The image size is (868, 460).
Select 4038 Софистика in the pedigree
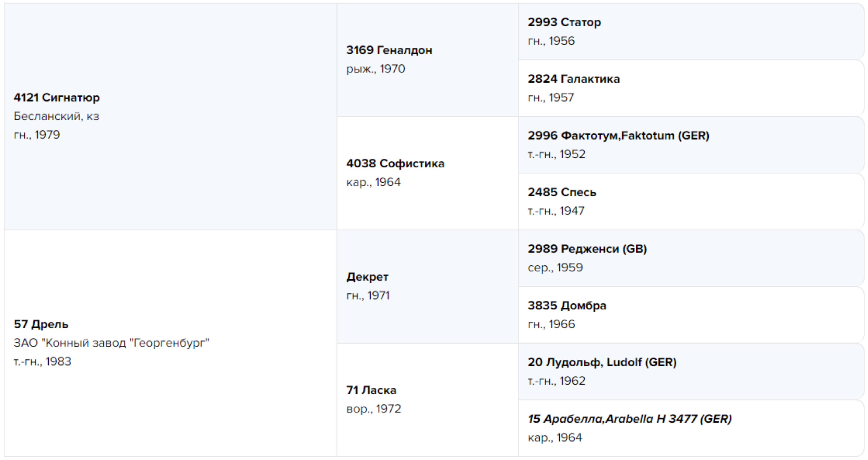[x=395, y=164]
